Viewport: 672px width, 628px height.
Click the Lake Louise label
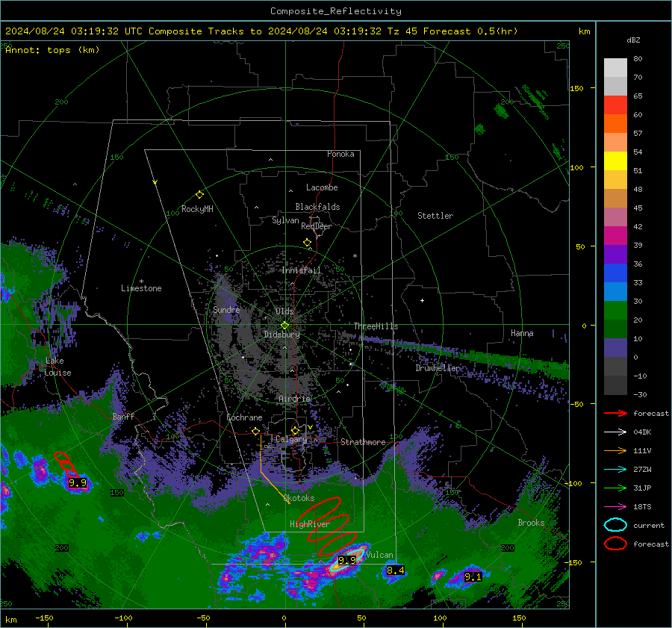[x=58, y=367]
